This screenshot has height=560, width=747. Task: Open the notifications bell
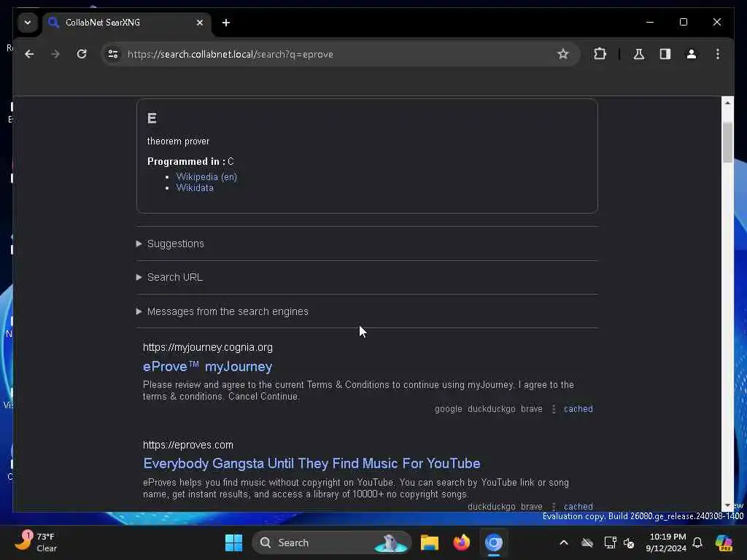coord(697,542)
